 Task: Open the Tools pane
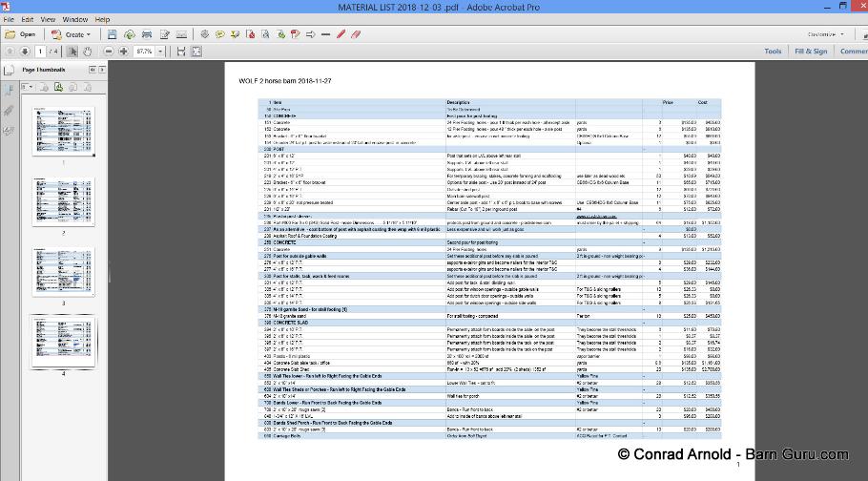tap(773, 51)
